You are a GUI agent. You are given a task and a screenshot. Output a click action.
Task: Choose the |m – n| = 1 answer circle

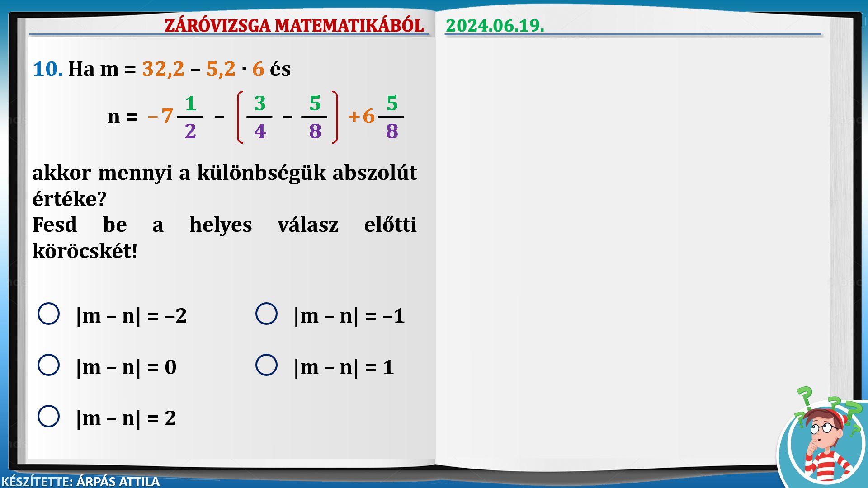coord(266,365)
